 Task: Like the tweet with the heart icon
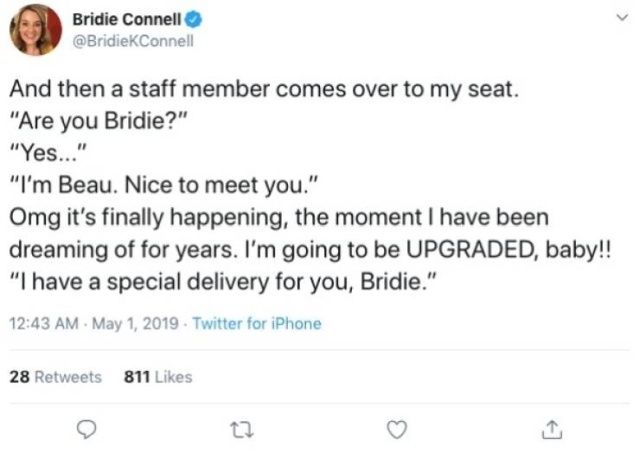click(x=397, y=429)
